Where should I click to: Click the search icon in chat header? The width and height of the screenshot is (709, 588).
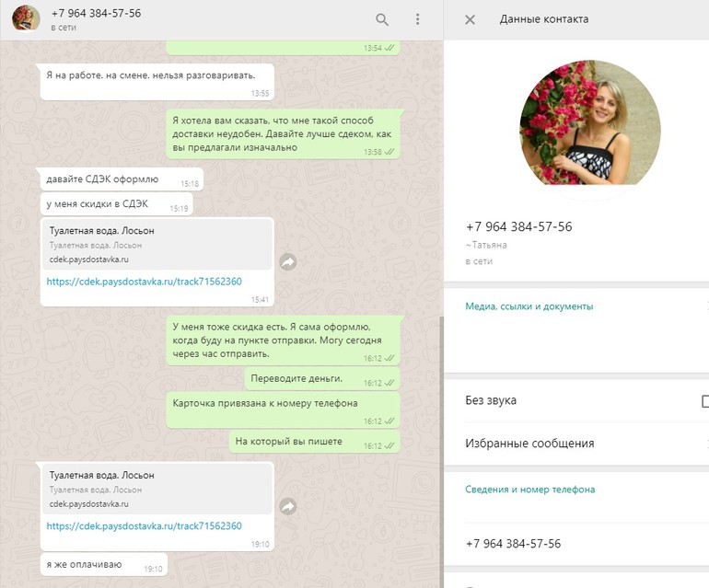click(382, 19)
